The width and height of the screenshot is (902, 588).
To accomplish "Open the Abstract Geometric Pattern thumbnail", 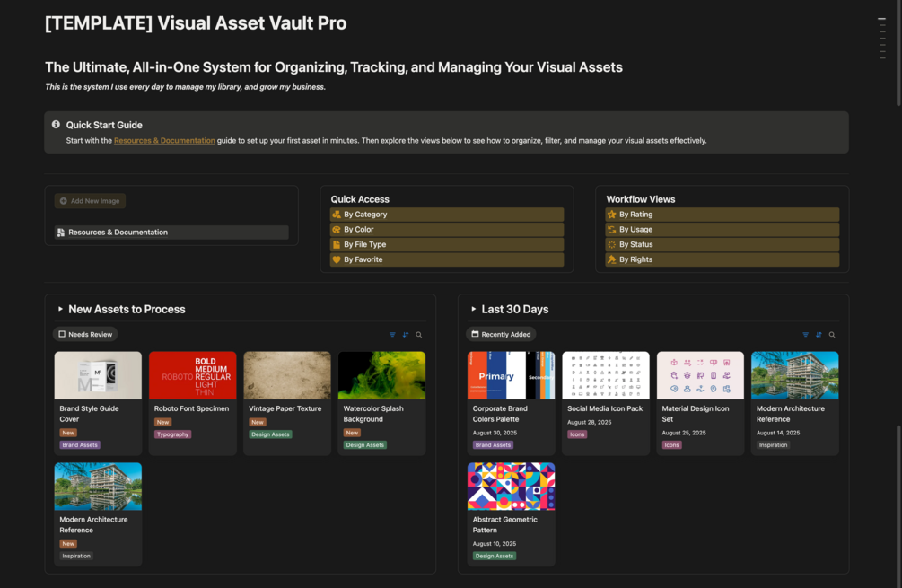I will tap(512, 487).
